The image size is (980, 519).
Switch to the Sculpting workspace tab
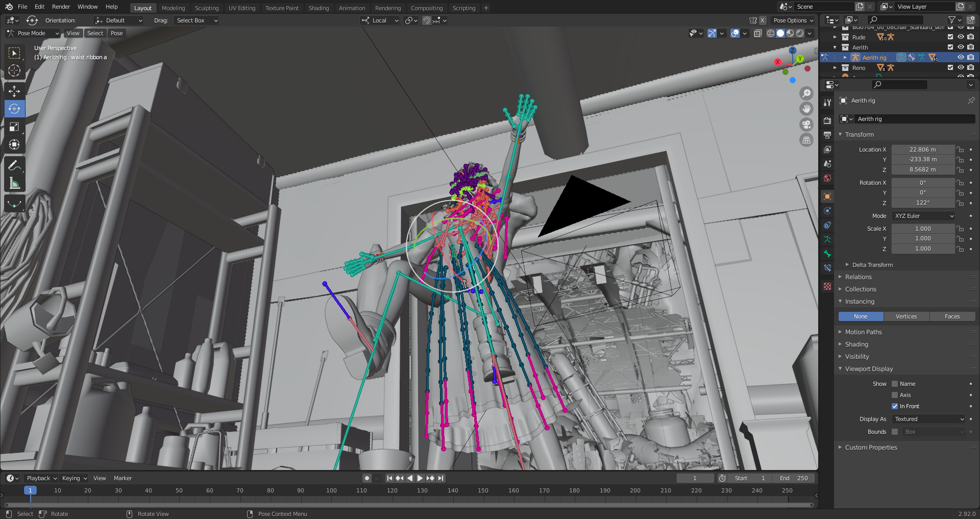pos(207,8)
